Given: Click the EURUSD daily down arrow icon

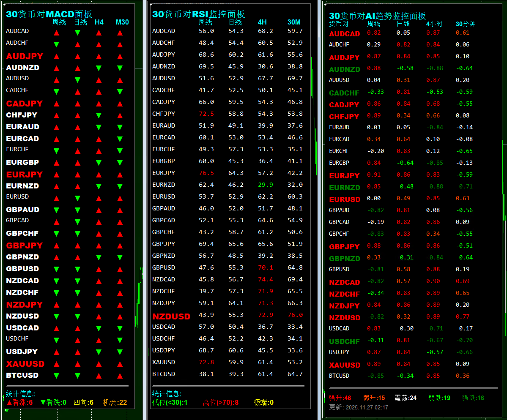Looking at the screenshot, I should 78,198.
